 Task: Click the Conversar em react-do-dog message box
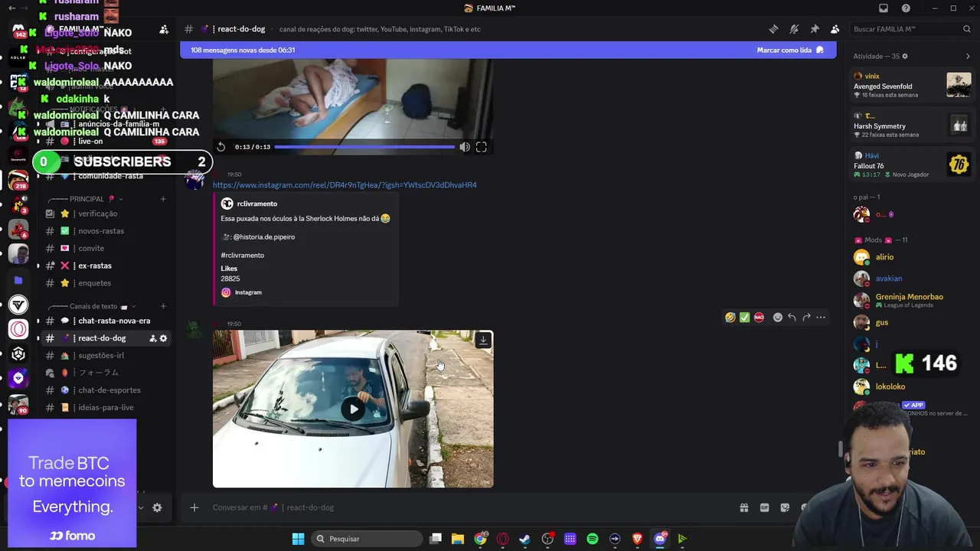(x=467, y=507)
